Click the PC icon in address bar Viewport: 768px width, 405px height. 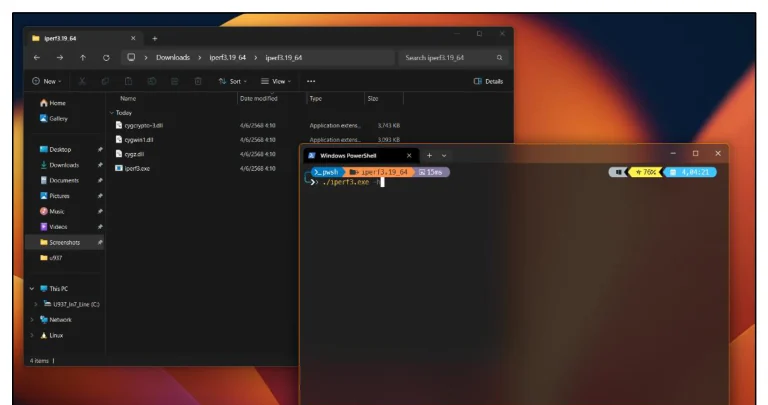tap(131, 57)
